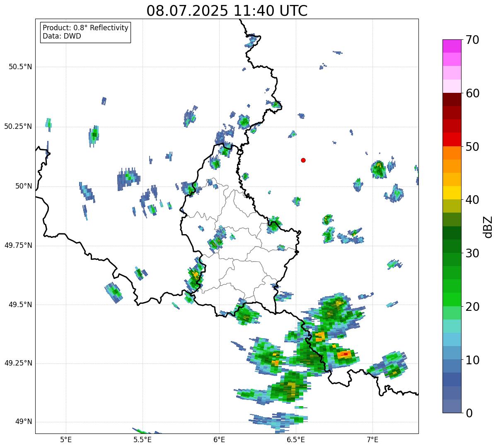Click the title 08.07.2025 11:40 UTC
This screenshot has height=448, width=498.
click(x=227, y=11)
